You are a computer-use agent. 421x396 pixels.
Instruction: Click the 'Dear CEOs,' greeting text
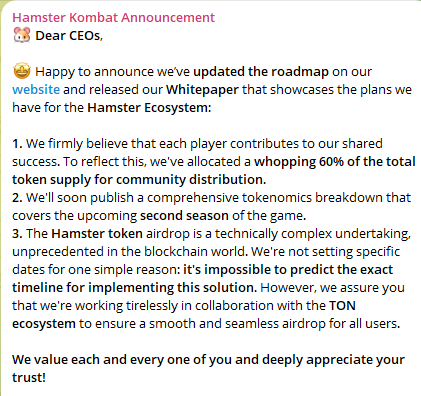(x=69, y=36)
